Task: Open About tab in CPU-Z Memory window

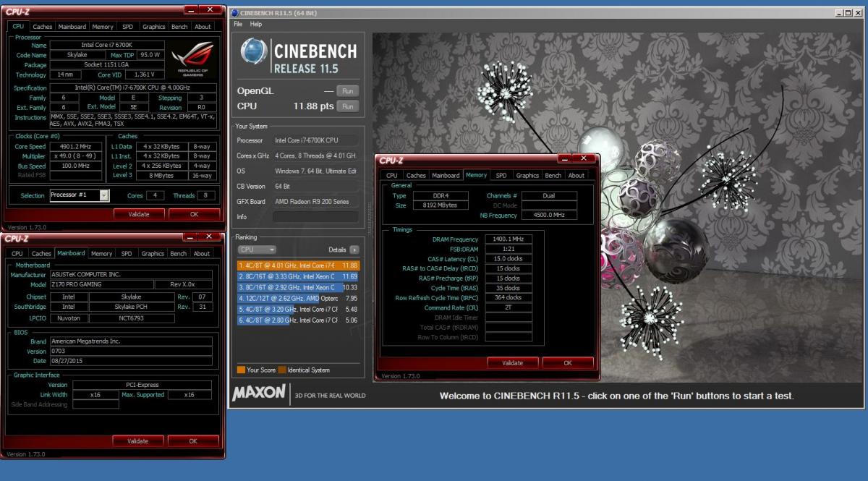Action: tap(576, 175)
